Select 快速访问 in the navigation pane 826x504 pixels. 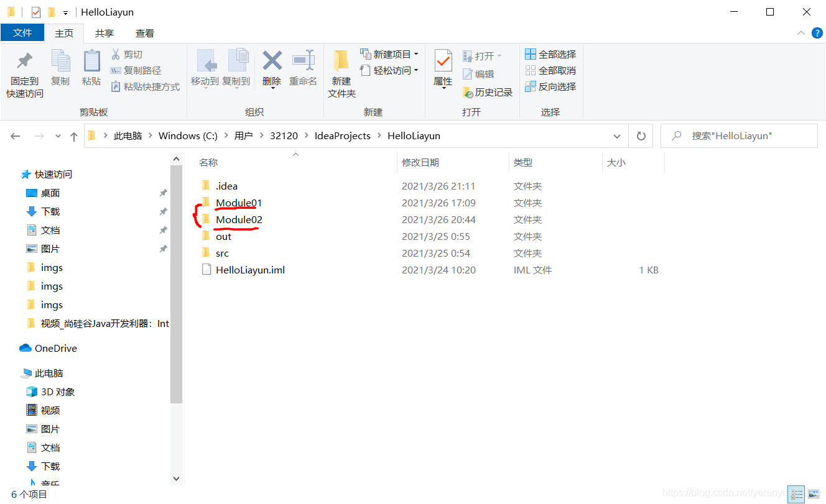[53, 175]
